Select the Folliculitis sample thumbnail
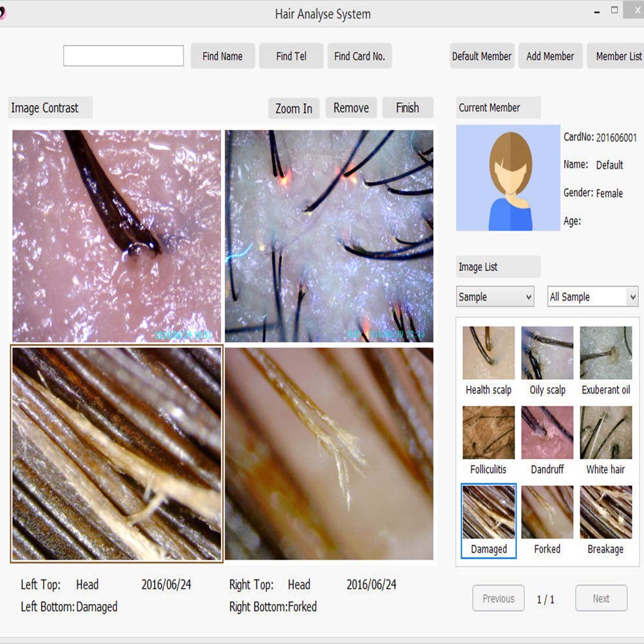The image size is (644, 644). click(488, 433)
